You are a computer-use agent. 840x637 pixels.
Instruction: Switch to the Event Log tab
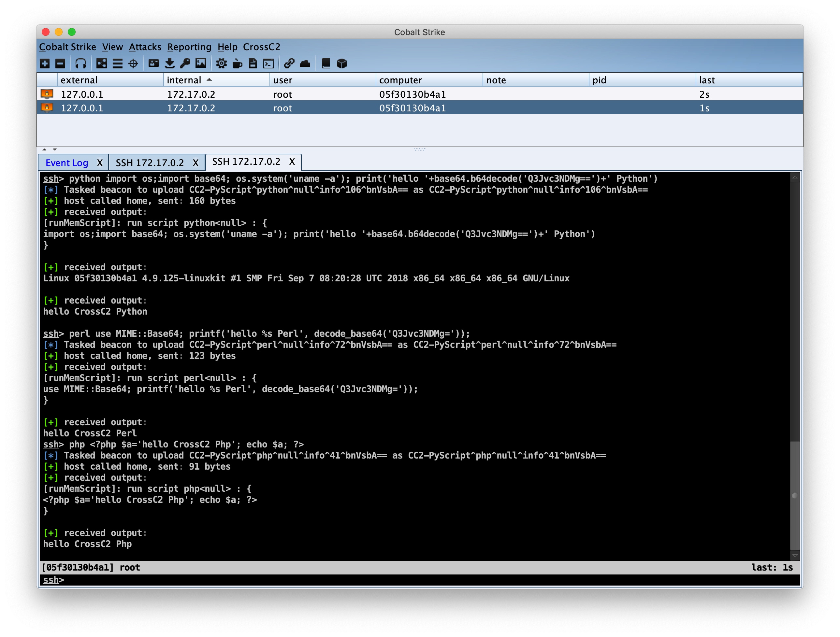click(67, 163)
